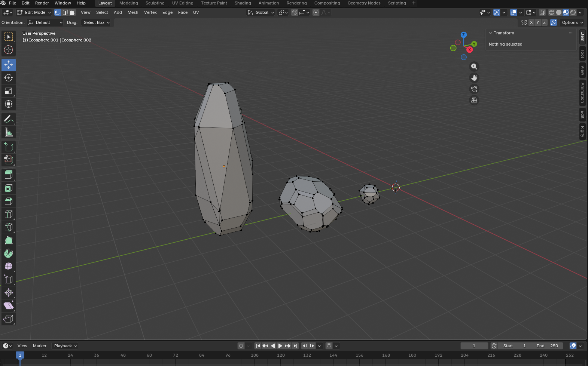Open the Mesh menu

point(133,12)
